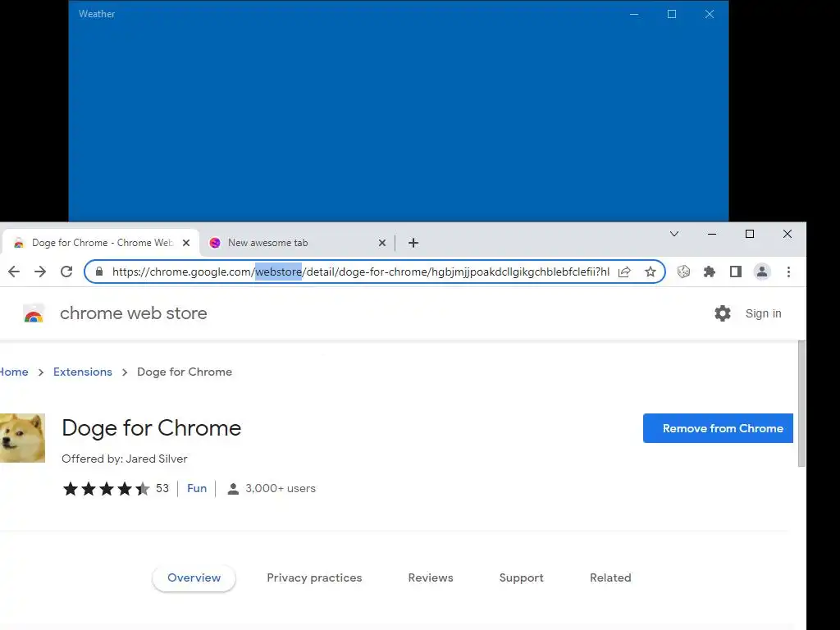Minimize the Chrome window
This screenshot has width=840, height=630.
712,234
